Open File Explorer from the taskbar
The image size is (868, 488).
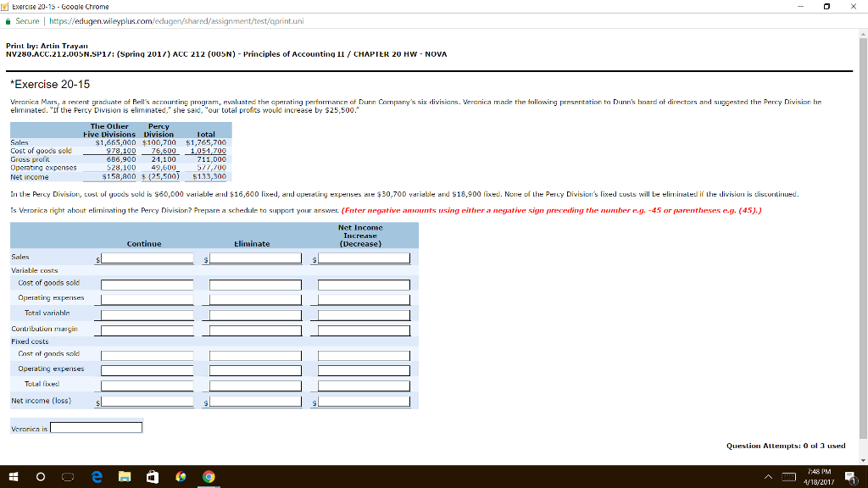(124, 477)
